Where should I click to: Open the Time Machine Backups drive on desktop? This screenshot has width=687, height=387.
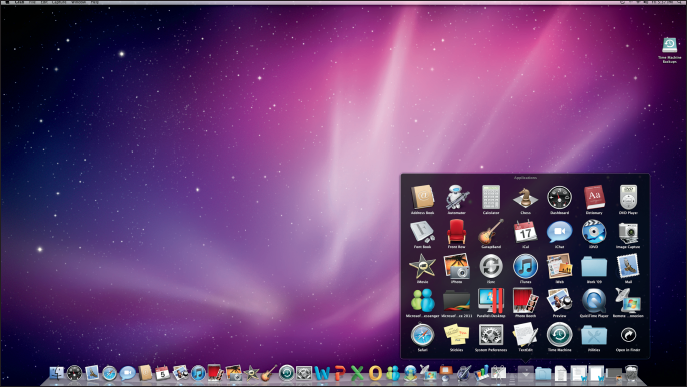(669, 45)
